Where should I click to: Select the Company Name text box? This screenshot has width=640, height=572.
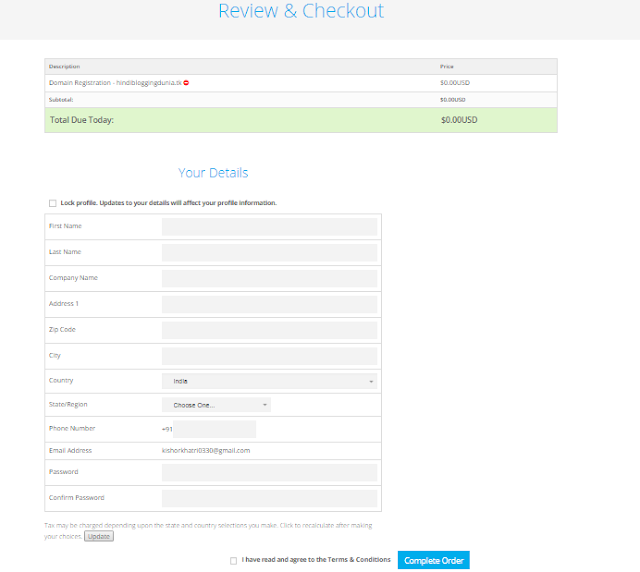click(269, 278)
